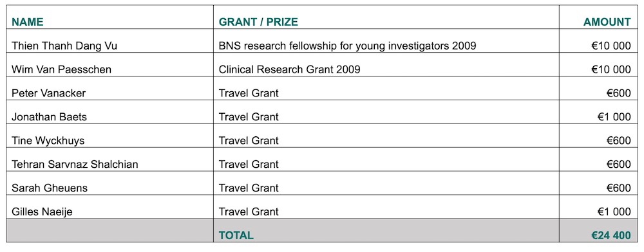Click the €1 000 amount for Jonathan Baets
Image resolution: width=644 pixels, height=252 pixels.
(x=614, y=117)
